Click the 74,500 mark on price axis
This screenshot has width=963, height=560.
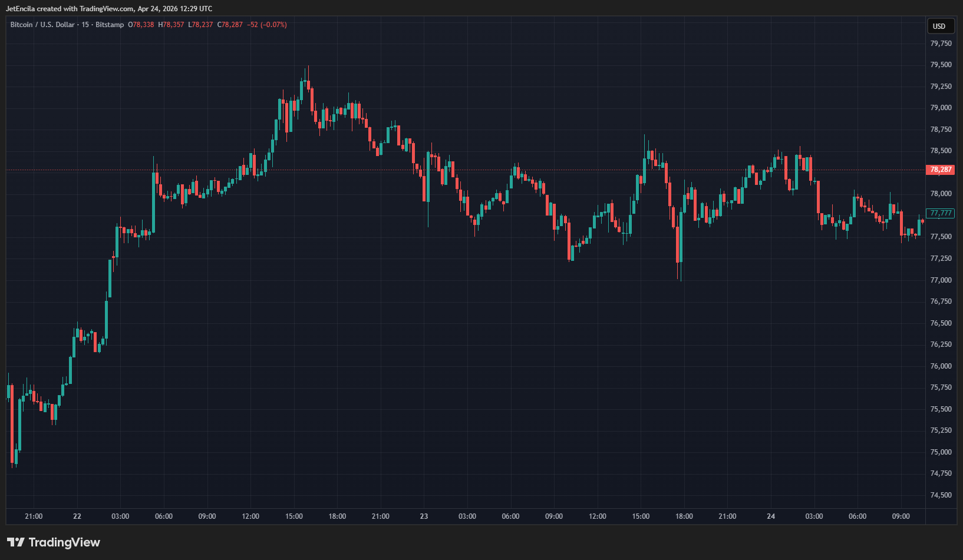pyautogui.click(x=941, y=495)
